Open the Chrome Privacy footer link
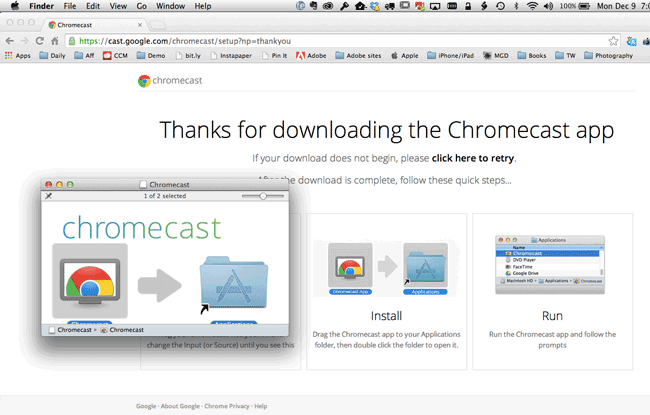The image size is (650, 415). point(227,406)
